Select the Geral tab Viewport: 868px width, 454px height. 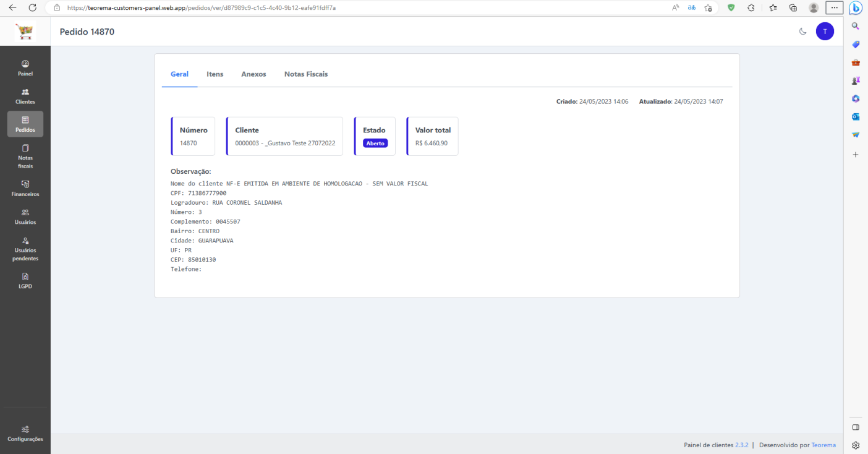click(179, 74)
